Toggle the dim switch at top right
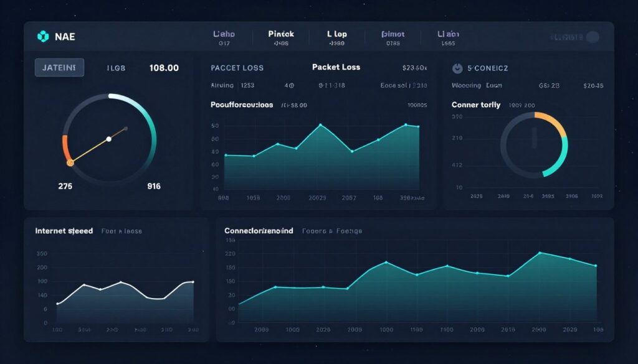Viewport: 638px width, 364px height. (593, 37)
